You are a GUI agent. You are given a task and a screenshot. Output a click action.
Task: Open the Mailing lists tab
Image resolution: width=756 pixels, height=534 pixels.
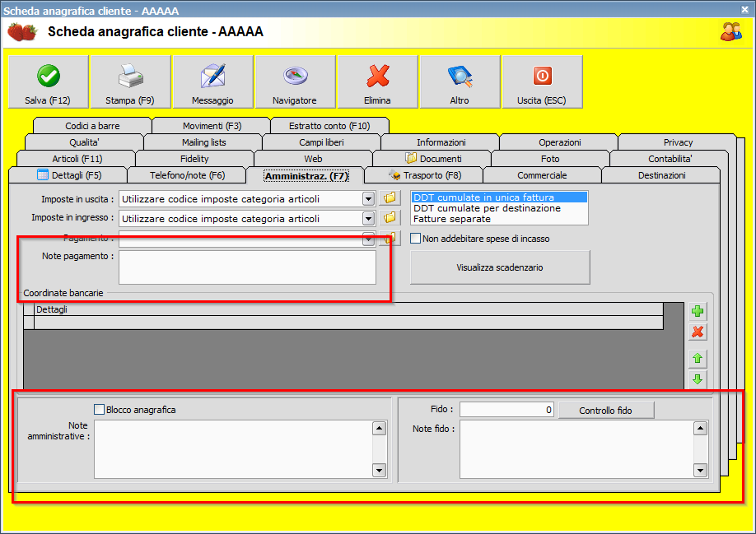point(204,142)
